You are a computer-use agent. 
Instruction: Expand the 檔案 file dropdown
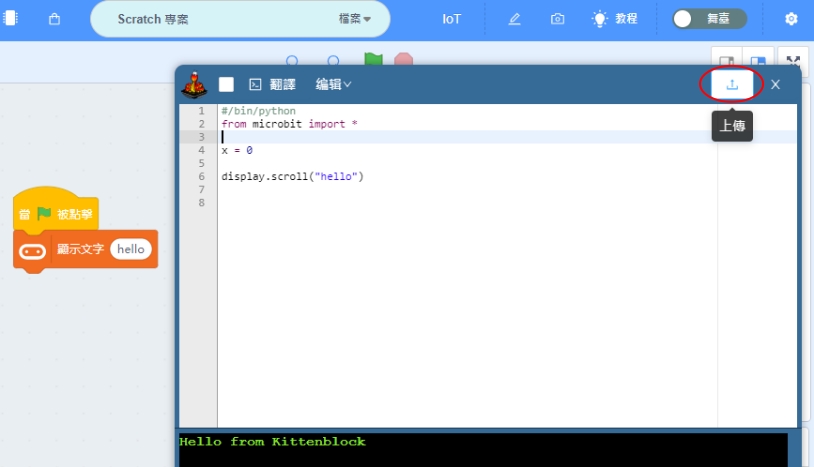354,19
